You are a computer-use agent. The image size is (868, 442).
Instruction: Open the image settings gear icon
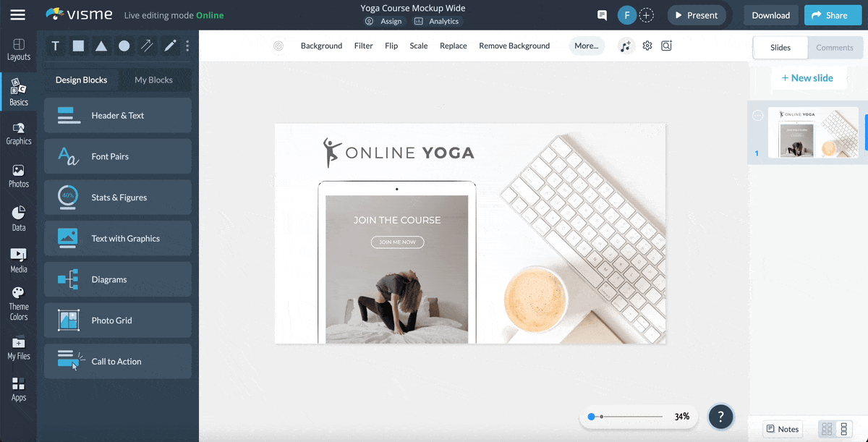click(x=647, y=45)
